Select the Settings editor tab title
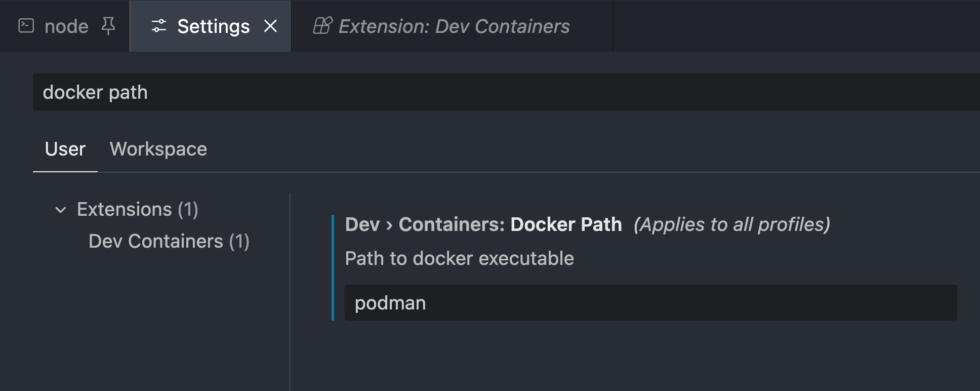980x391 pixels. click(213, 26)
